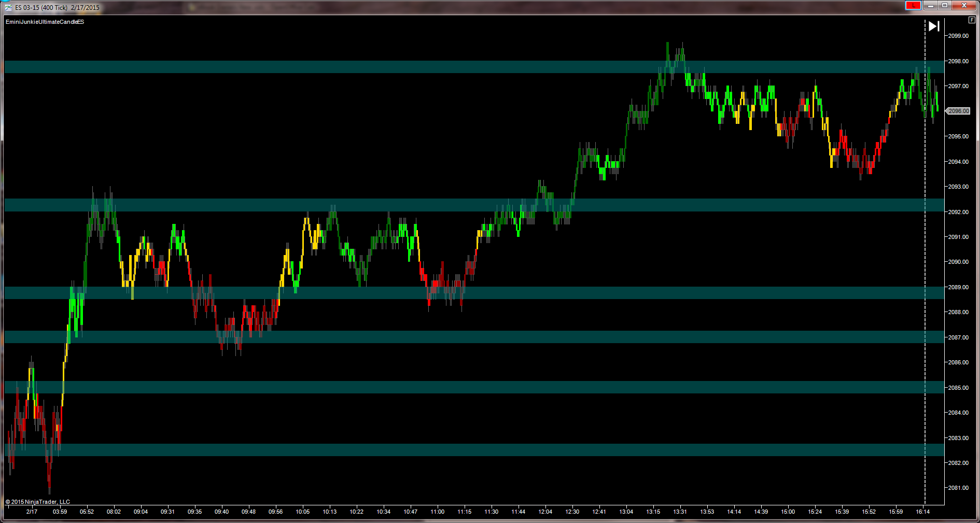Screen dimensions: 980x523
Task: Select the teal zone at 2098.00
Action: coord(474,67)
